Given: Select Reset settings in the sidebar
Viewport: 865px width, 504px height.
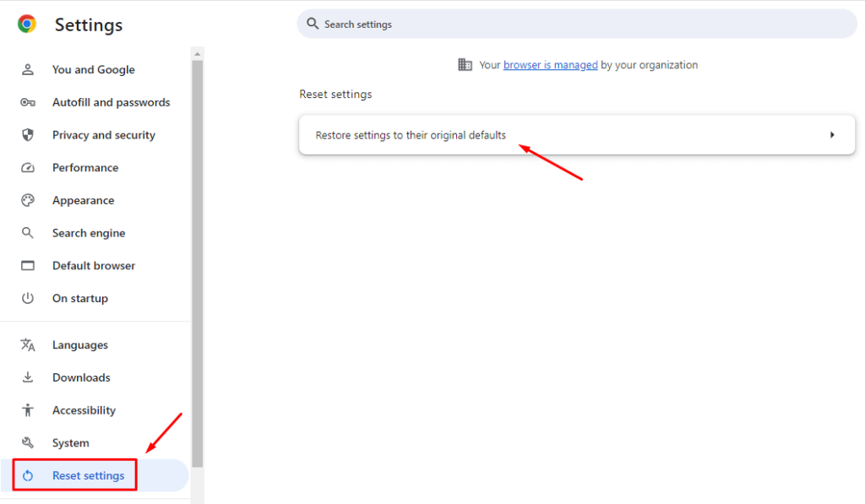Looking at the screenshot, I should [86, 475].
